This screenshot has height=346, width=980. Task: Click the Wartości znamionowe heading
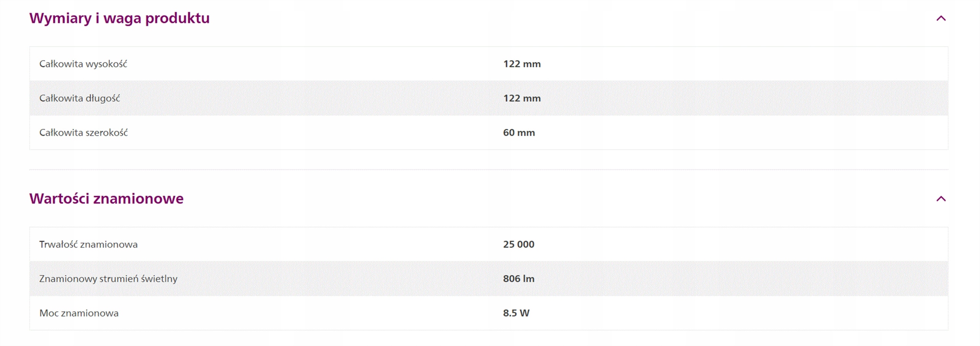pyautogui.click(x=106, y=198)
